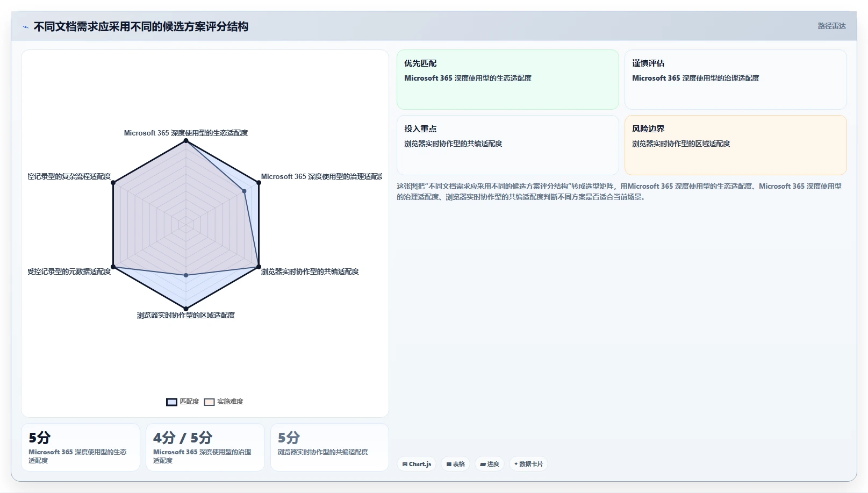Click the chart axis label 受控记录型的元数据适配度
The image size is (868, 493).
(x=69, y=271)
